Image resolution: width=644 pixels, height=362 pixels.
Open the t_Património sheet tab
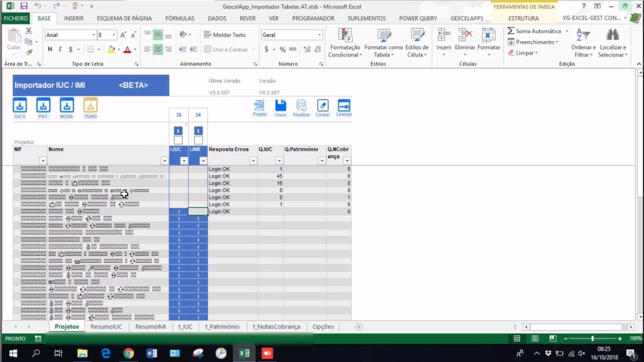[x=222, y=326]
